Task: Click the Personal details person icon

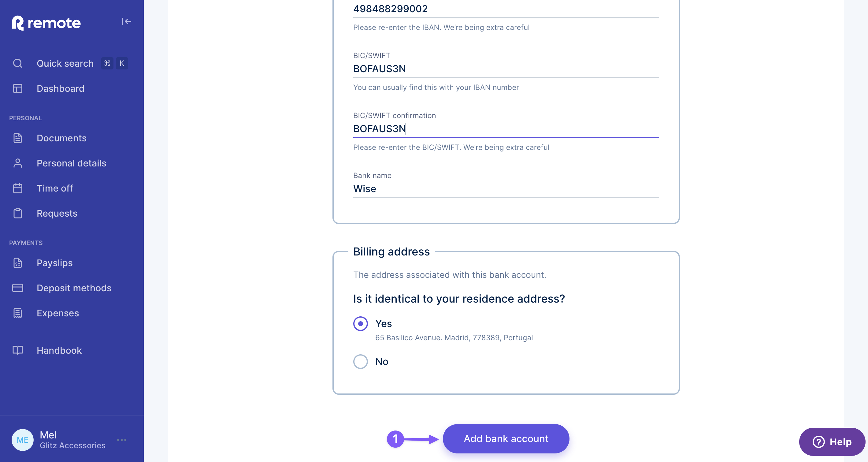Action: (x=17, y=163)
